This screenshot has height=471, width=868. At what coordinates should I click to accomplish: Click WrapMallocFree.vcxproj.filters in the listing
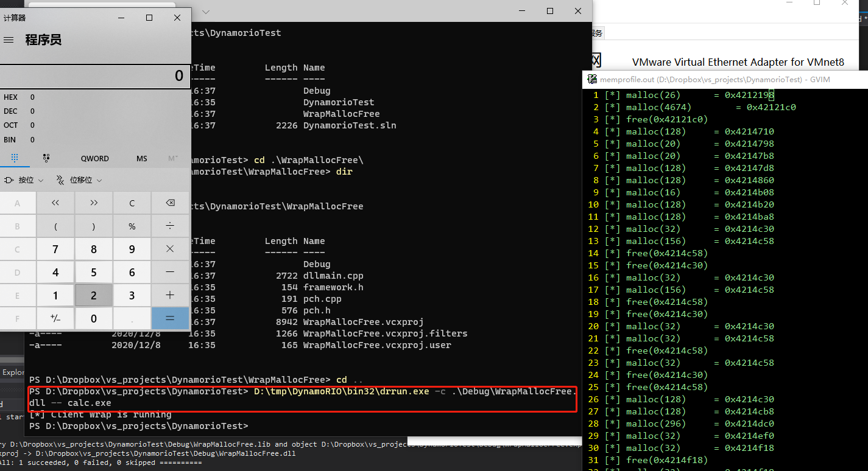[386, 333]
